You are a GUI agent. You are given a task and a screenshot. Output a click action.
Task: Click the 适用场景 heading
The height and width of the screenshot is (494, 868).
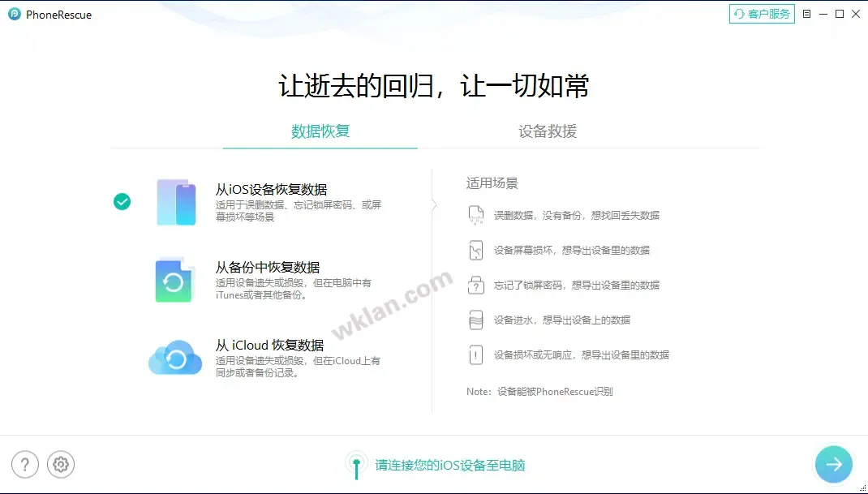(x=492, y=183)
